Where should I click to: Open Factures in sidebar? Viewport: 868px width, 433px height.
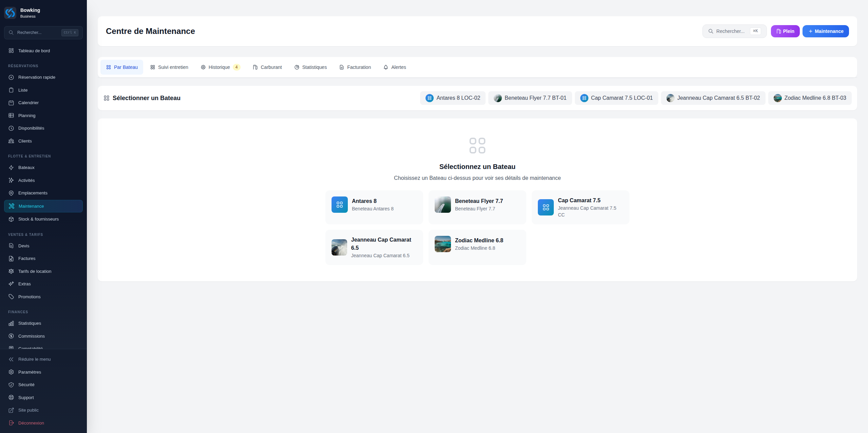[x=43, y=259]
